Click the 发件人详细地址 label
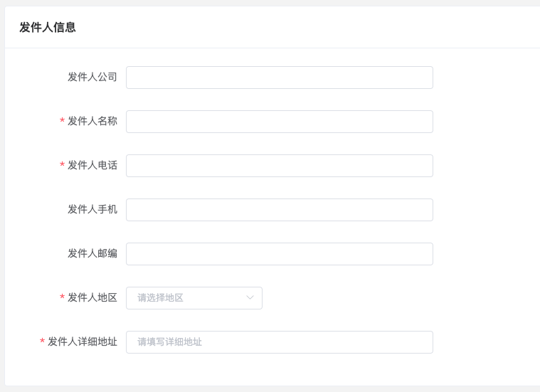This screenshot has height=392, width=540. (x=83, y=341)
